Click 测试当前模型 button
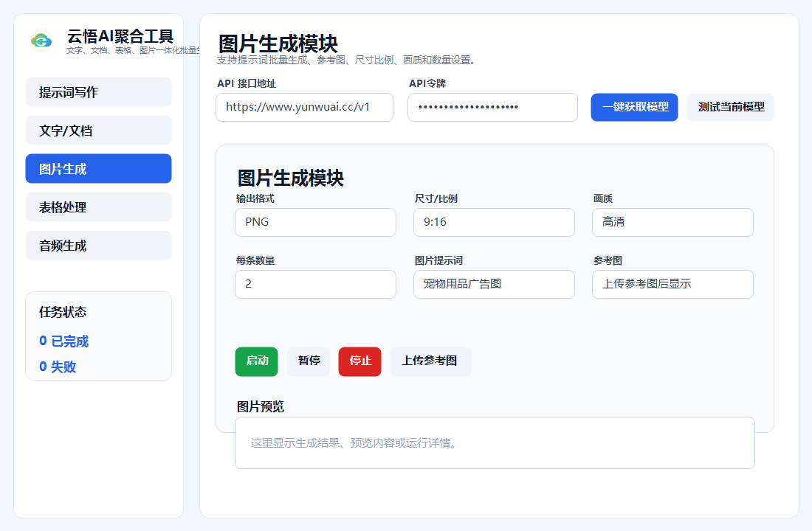Viewport: 812px width, 531px height. (x=730, y=107)
